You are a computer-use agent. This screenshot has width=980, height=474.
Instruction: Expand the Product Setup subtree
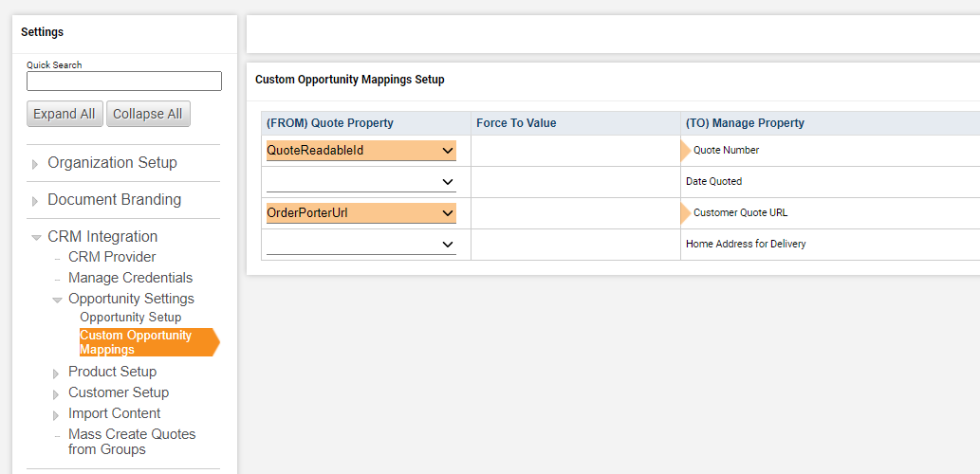57,373
